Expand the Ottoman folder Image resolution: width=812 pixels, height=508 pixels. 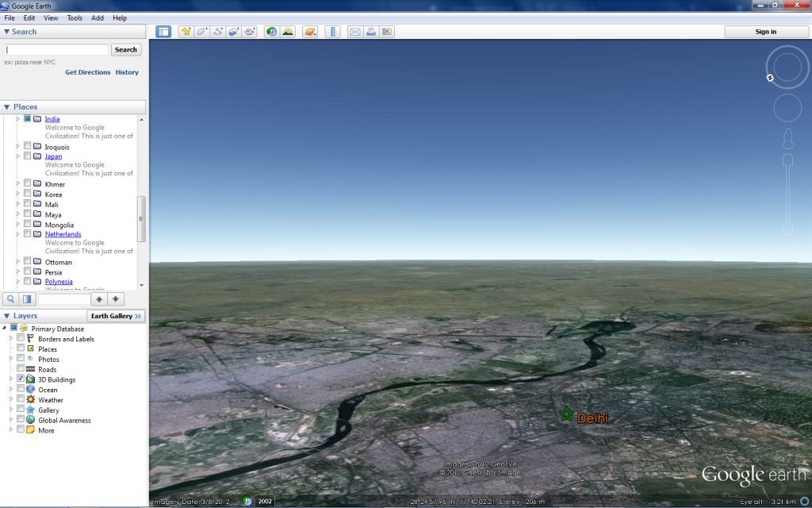[17, 262]
